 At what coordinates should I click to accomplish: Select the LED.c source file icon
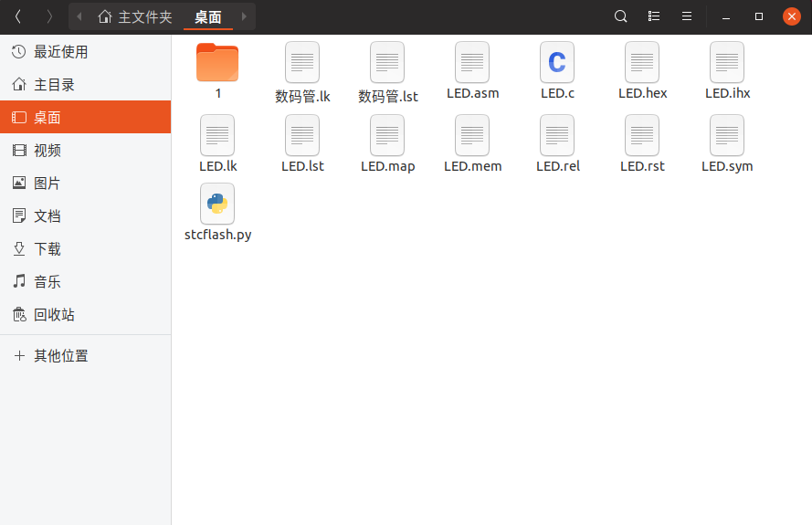(557, 63)
